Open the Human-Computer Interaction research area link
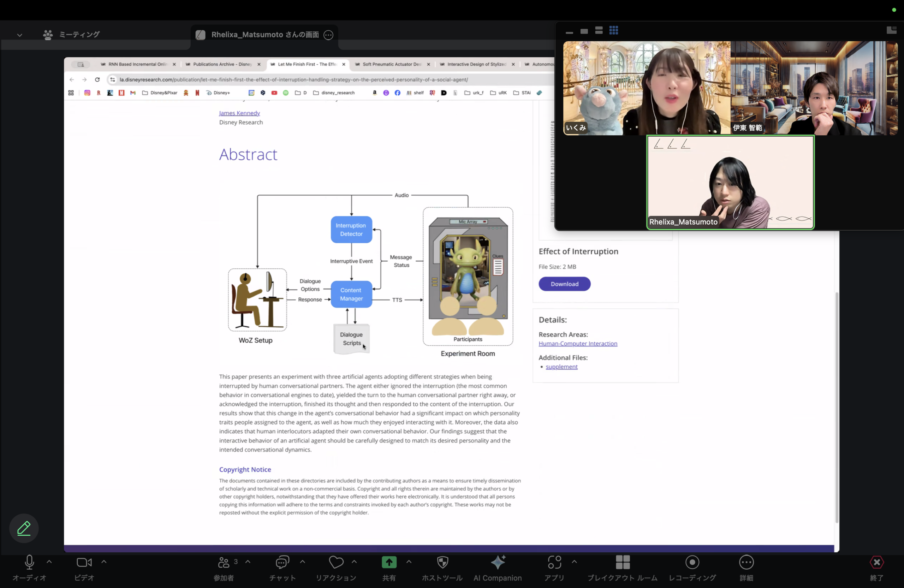This screenshot has width=904, height=588. pos(578,343)
